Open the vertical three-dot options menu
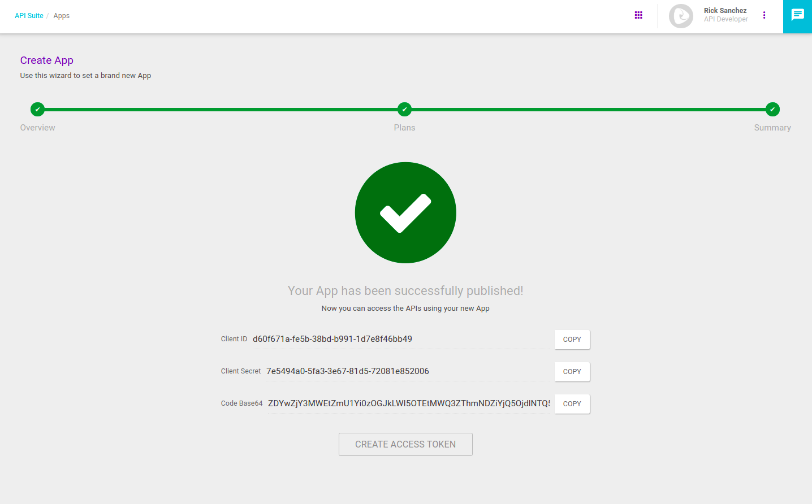The image size is (812, 504). 764,15
